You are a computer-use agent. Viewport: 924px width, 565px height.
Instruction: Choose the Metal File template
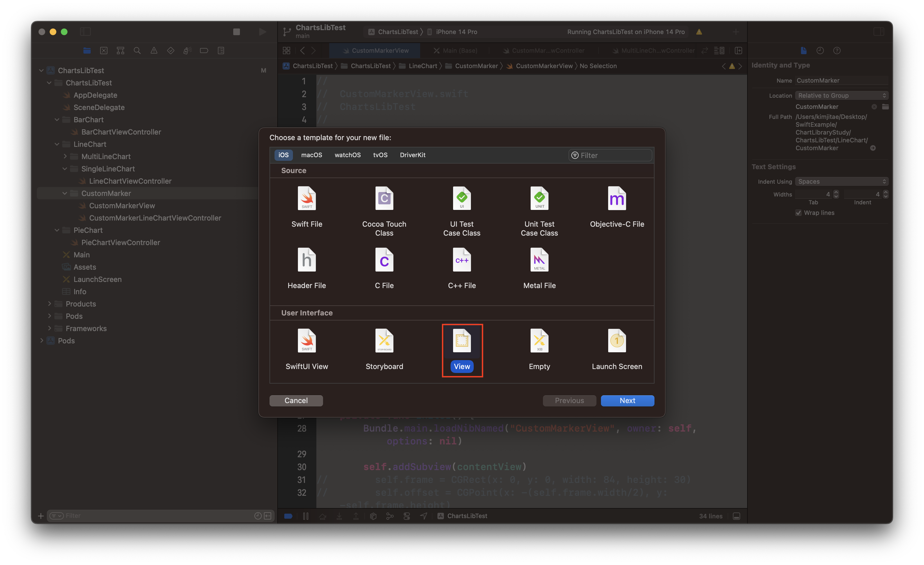pyautogui.click(x=539, y=260)
